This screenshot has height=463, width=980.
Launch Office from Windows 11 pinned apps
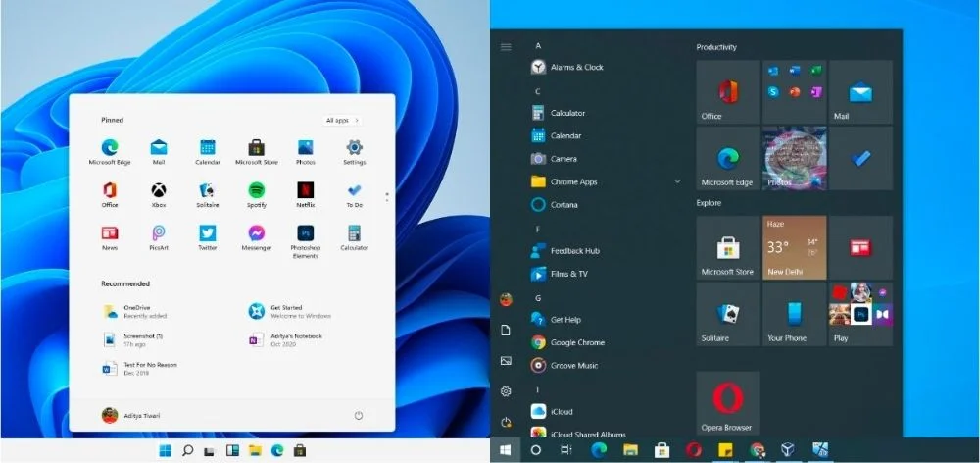110,194
